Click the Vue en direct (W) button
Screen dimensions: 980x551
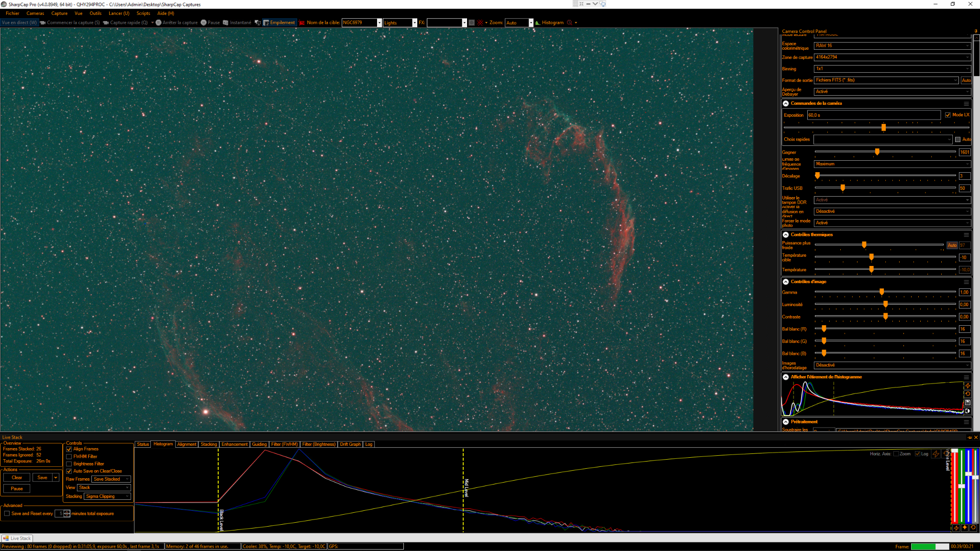(x=19, y=22)
